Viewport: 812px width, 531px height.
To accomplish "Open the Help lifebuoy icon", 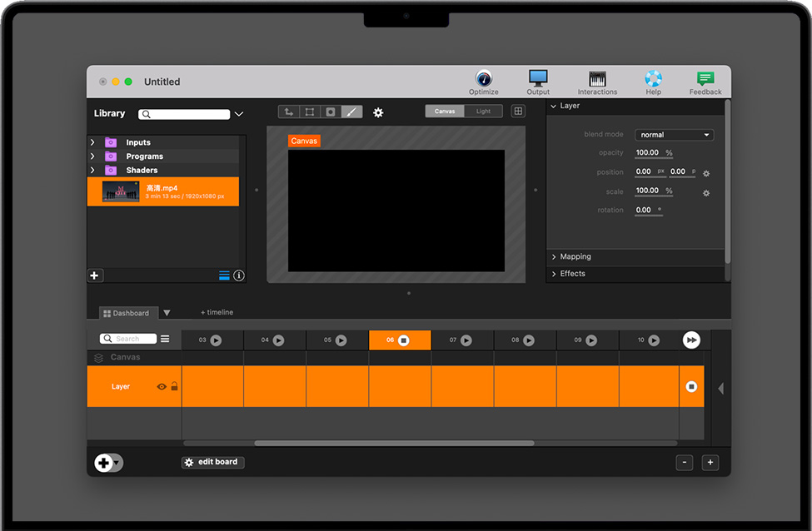I will 653,79.
